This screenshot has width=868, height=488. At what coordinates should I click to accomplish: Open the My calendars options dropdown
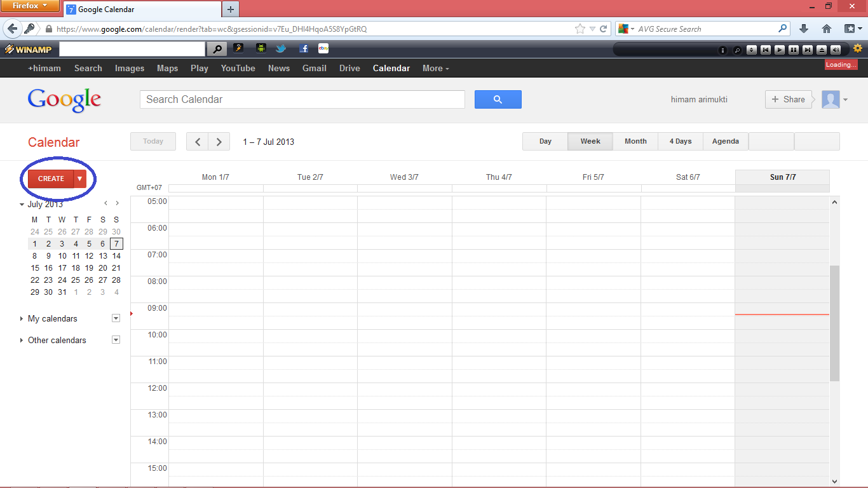tap(116, 318)
